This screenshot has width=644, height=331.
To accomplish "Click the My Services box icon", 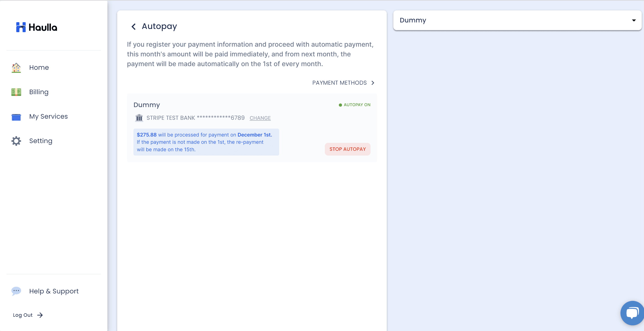I will pyautogui.click(x=16, y=117).
